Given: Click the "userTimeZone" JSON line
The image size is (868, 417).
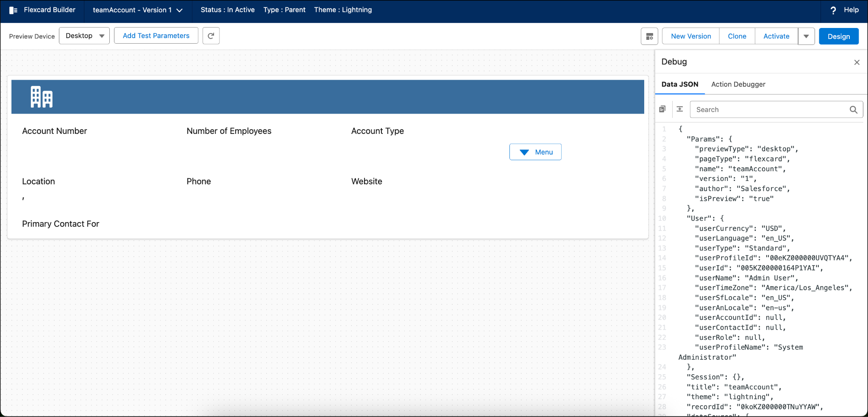Looking at the screenshot, I should coord(773,288).
